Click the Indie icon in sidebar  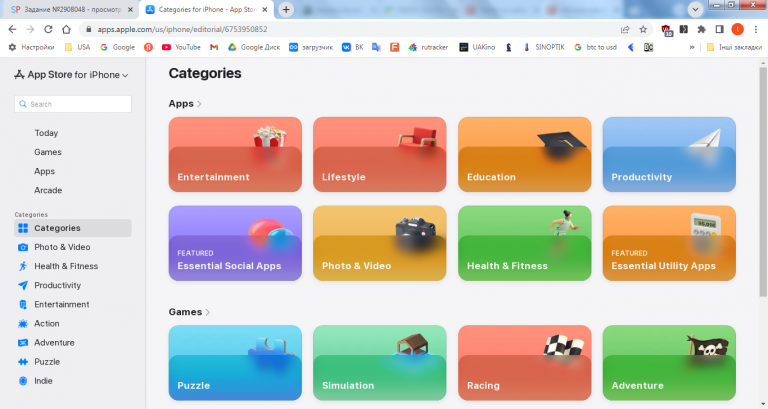point(23,381)
